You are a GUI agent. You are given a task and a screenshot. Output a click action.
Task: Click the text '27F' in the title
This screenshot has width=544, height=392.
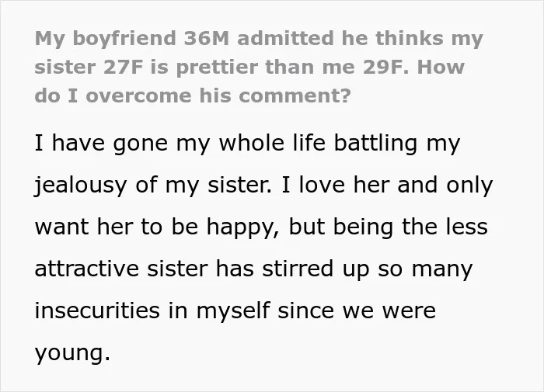pos(123,67)
